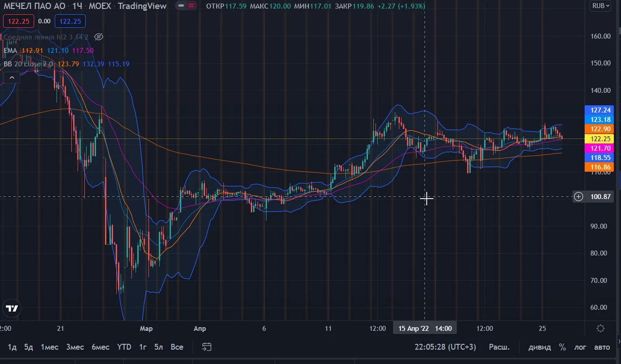Click the 21 date label on time axis
This screenshot has height=364, width=621.
pyautogui.click(x=61, y=329)
